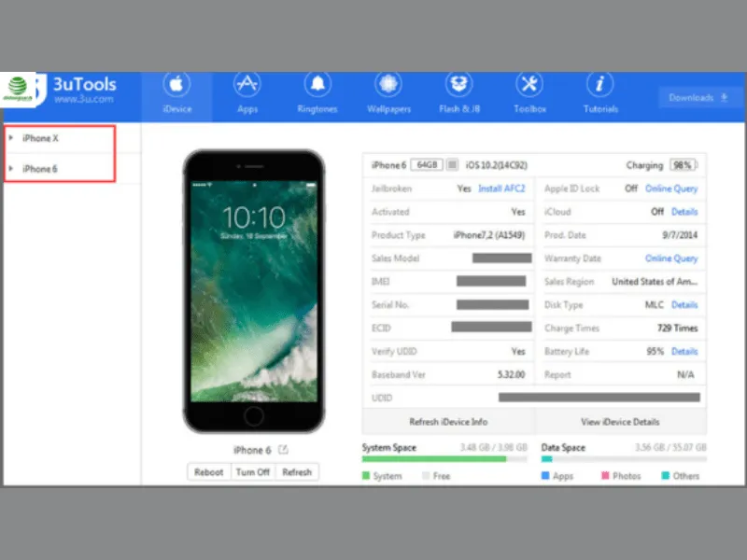Viewport: 747px width, 560px height.
Task: Click the System Space usage bar
Action: [444, 459]
